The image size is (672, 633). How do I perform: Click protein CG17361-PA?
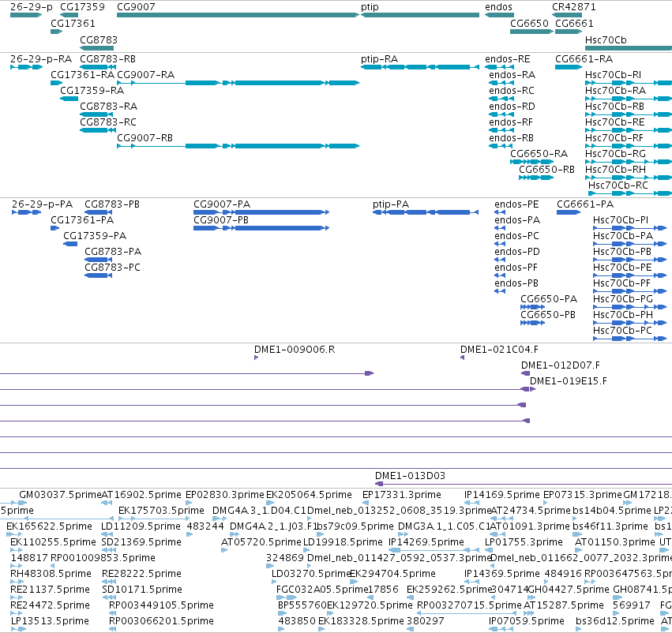[54, 228]
